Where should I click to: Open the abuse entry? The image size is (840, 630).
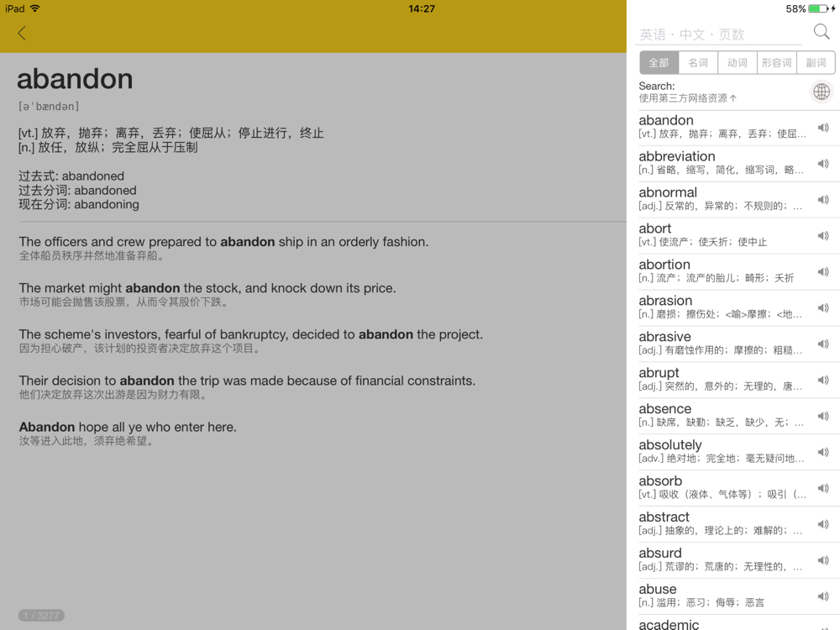click(732, 596)
